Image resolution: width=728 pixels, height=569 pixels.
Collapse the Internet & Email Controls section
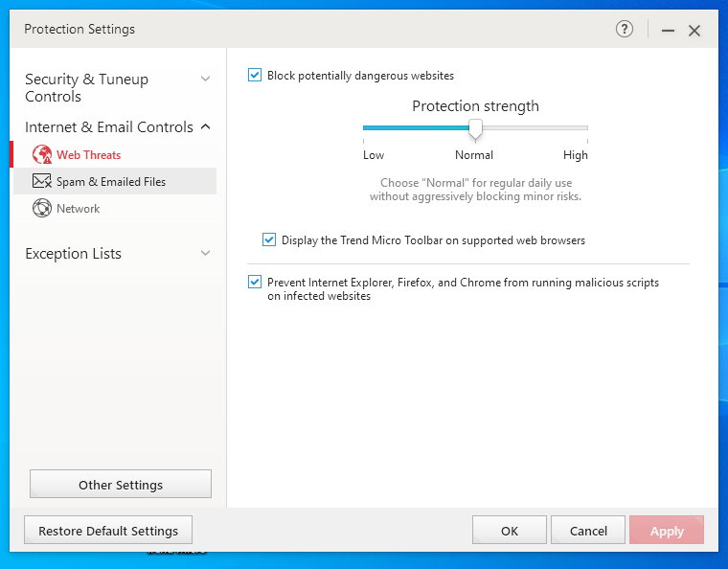[205, 126]
